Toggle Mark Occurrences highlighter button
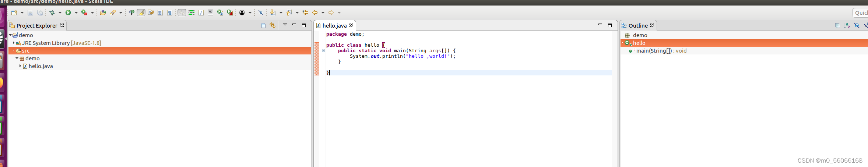Image resolution: width=868 pixels, height=167 pixels. point(141,13)
